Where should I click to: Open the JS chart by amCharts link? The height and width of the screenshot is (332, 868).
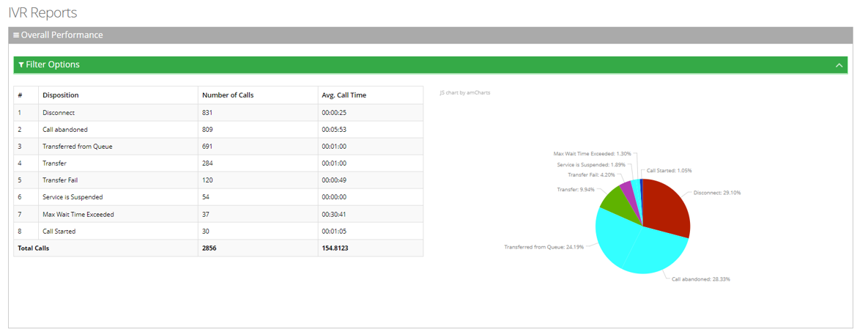[464, 93]
